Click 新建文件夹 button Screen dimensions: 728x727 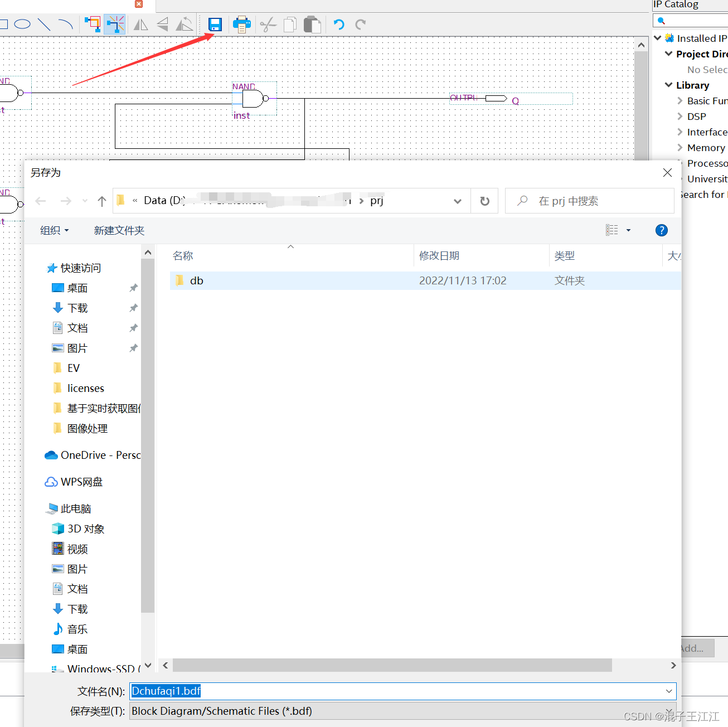point(119,230)
